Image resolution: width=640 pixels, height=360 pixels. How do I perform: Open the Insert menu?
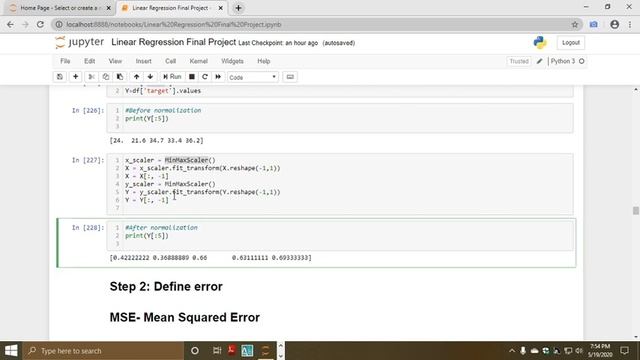point(143,61)
